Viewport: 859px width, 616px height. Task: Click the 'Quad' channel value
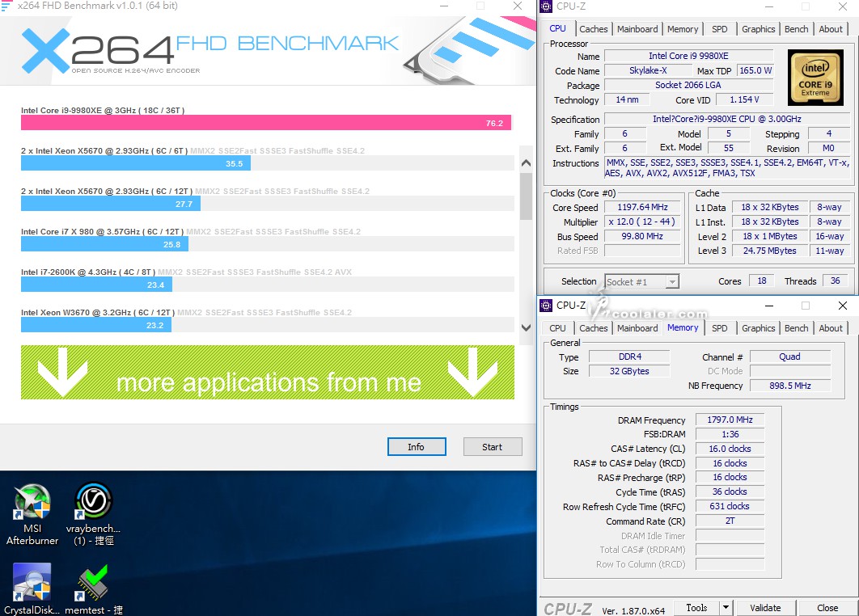(790, 357)
